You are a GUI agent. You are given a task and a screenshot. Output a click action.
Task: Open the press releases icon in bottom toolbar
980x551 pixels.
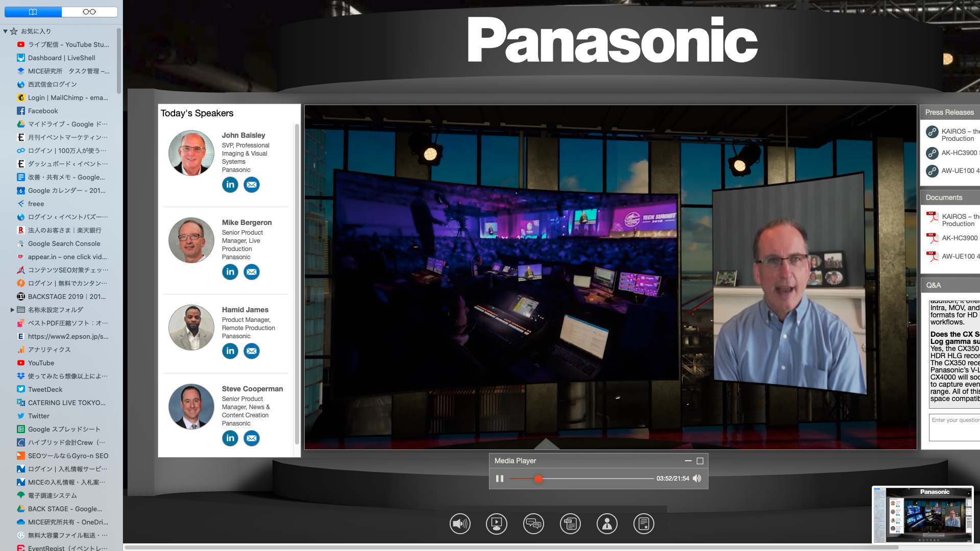pos(644,524)
